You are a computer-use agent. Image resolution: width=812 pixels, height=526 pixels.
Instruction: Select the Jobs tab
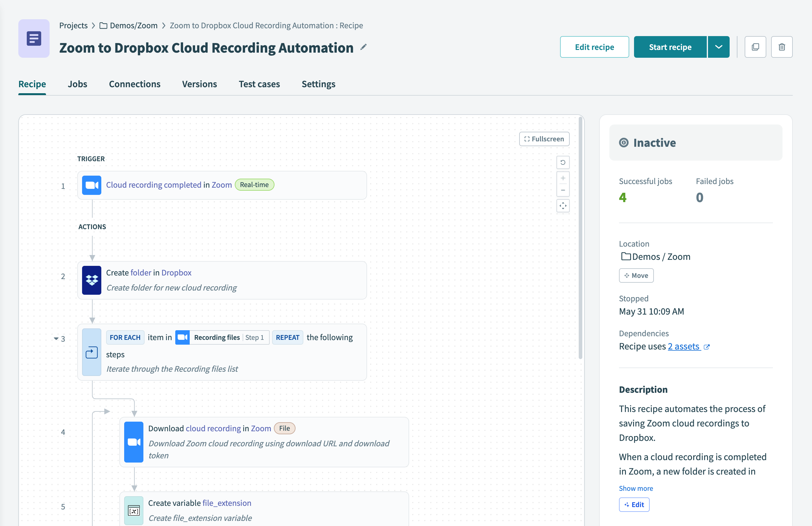(77, 84)
